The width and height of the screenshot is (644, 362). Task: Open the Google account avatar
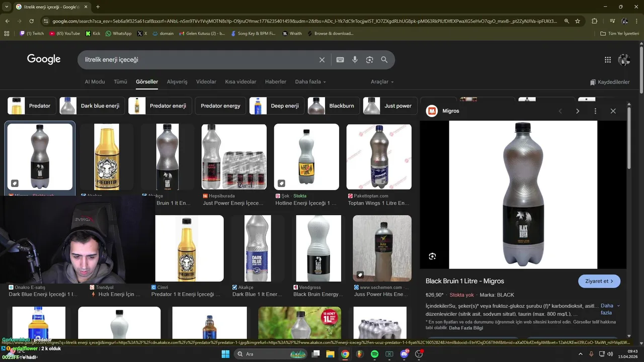[x=624, y=60]
